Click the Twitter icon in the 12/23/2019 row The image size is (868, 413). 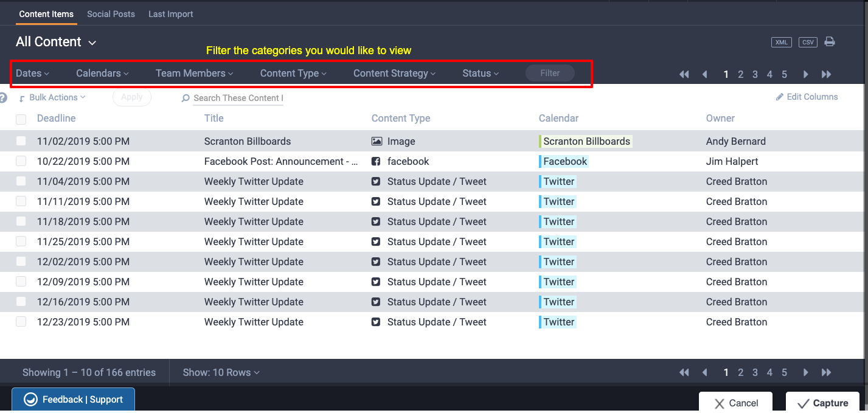[x=377, y=322]
